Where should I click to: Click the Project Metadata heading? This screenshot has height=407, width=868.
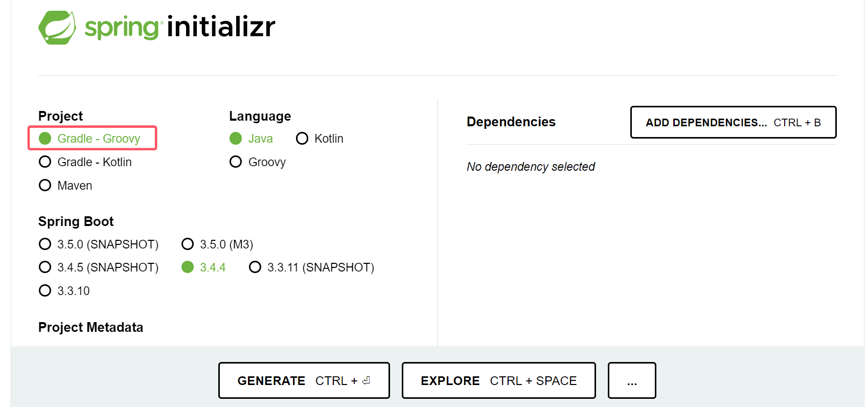90,327
